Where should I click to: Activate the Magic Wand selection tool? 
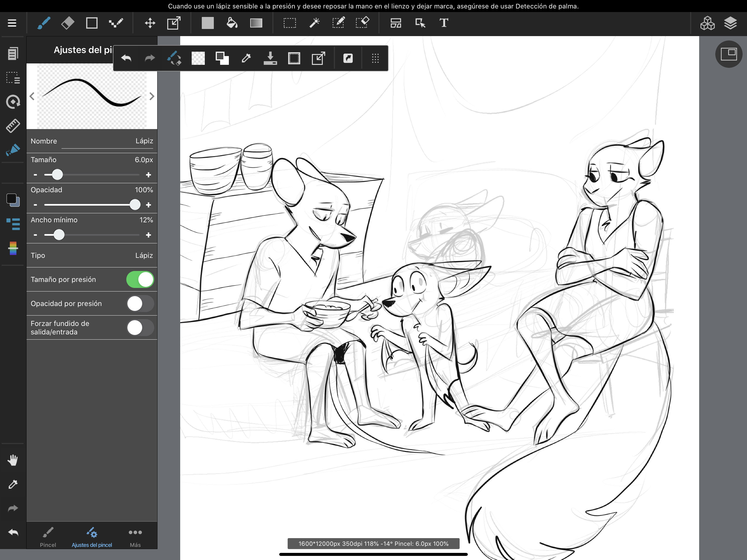click(x=314, y=23)
